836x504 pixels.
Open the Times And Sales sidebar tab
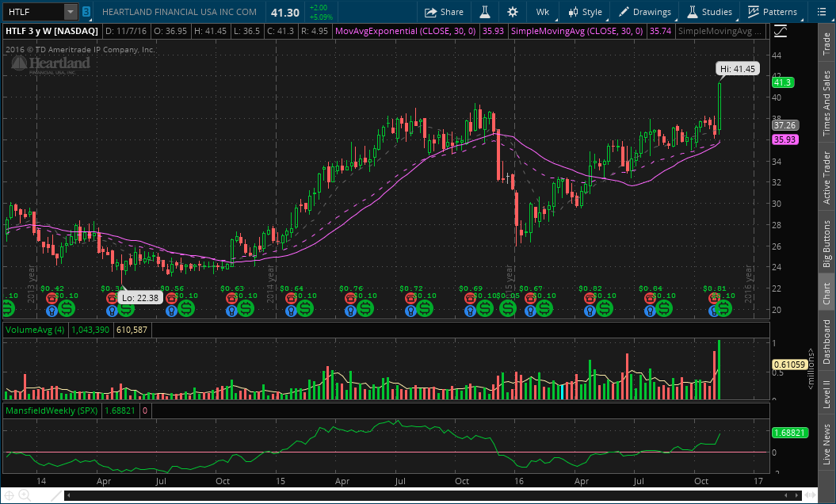point(826,102)
